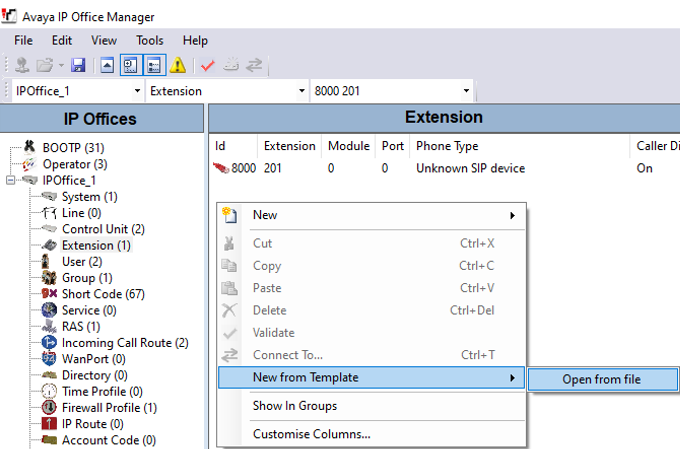Select System (1) in the tree
680x449 pixels.
click(x=90, y=197)
